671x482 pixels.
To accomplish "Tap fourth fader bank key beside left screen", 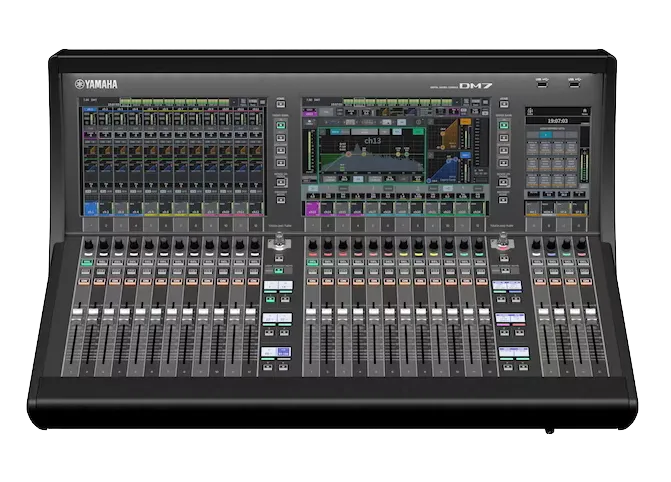I will (x=281, y=163).
